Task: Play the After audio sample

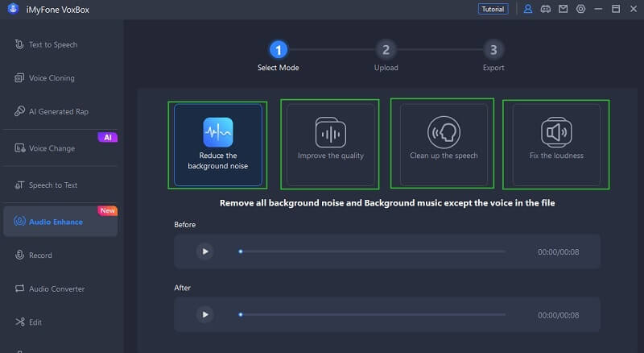Action: click(x=205, y=315)
